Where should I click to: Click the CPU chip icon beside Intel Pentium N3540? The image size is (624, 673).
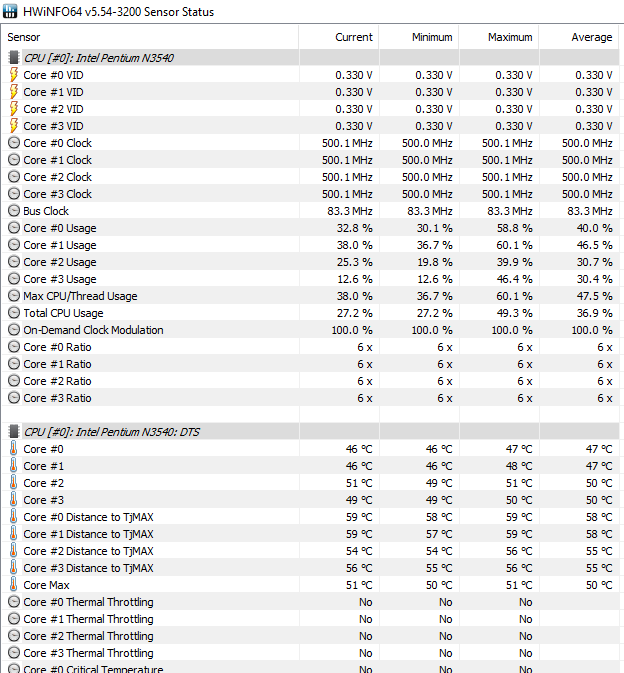click(x=14, y=58)
